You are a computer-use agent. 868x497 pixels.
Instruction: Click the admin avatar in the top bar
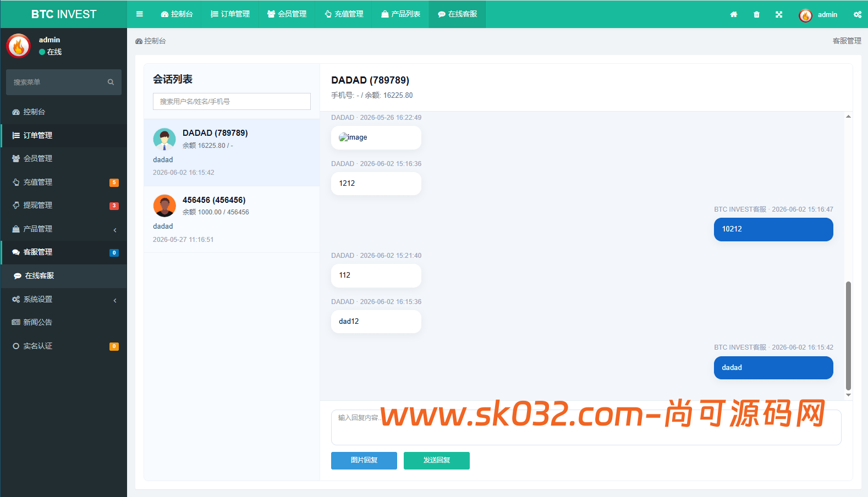click(805, 15)
